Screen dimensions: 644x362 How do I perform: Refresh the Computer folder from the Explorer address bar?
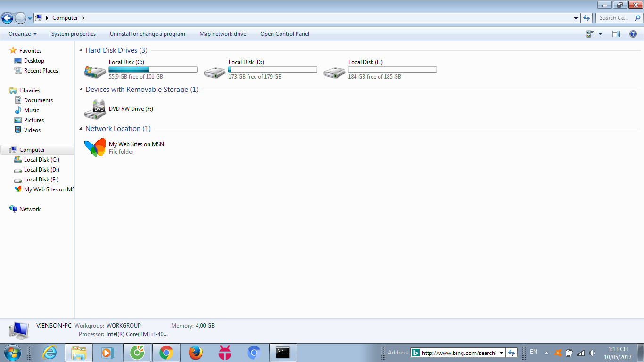tap(586, 18)
